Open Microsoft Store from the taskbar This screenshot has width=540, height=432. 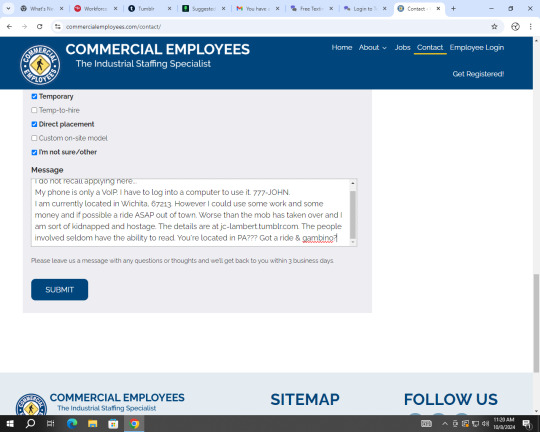(x=113, y=423)
